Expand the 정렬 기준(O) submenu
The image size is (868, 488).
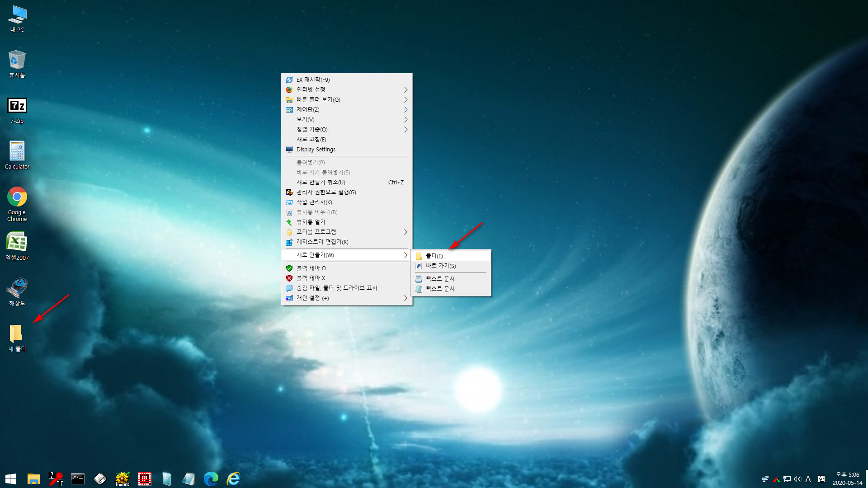coord(347,129)
